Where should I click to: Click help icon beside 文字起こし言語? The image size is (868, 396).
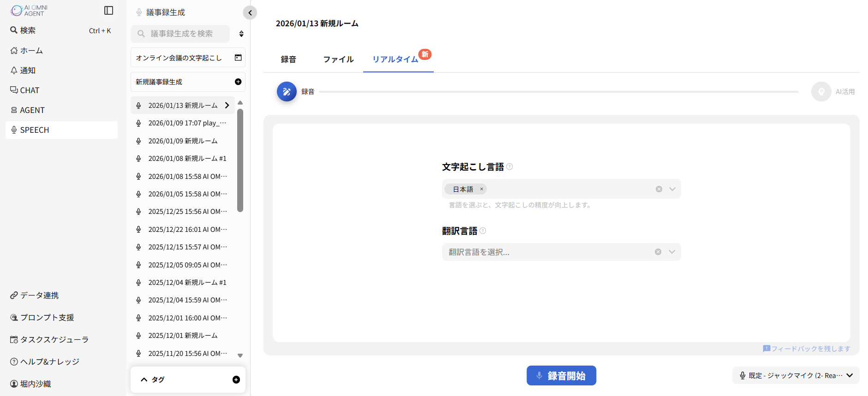tap(509, 166)
